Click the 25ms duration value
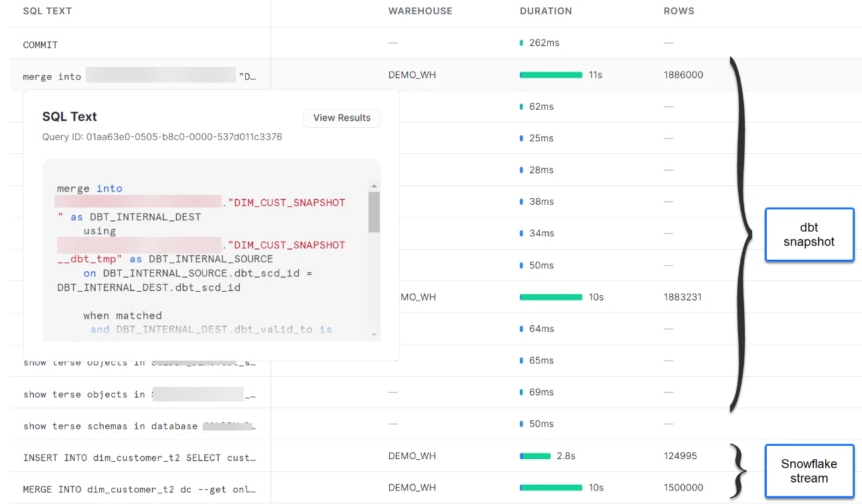862x504 pixels. click(541, 139)
